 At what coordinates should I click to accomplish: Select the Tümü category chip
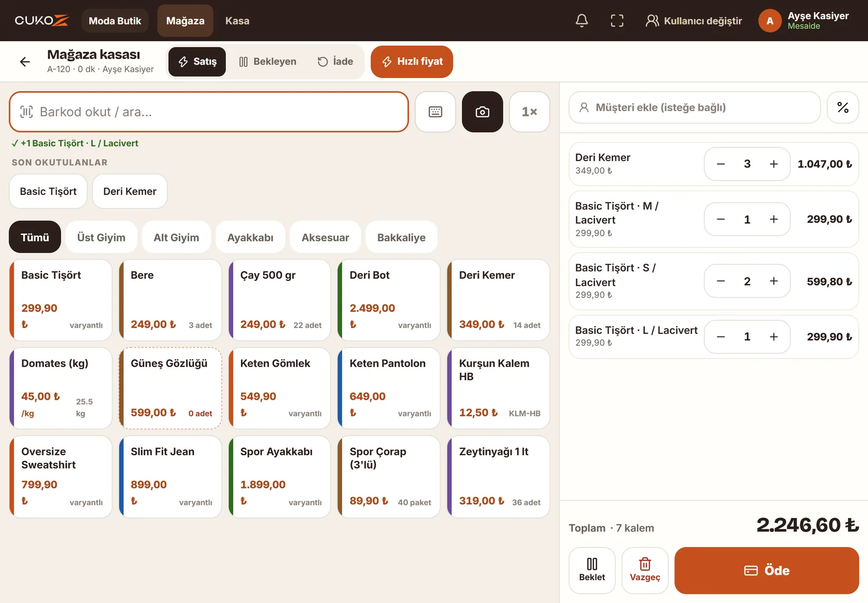tap(35, 237)
